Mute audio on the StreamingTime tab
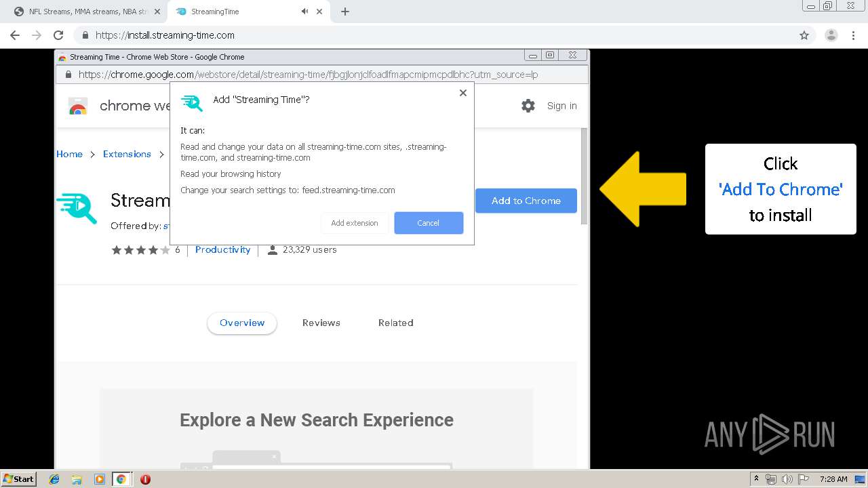 305,12
